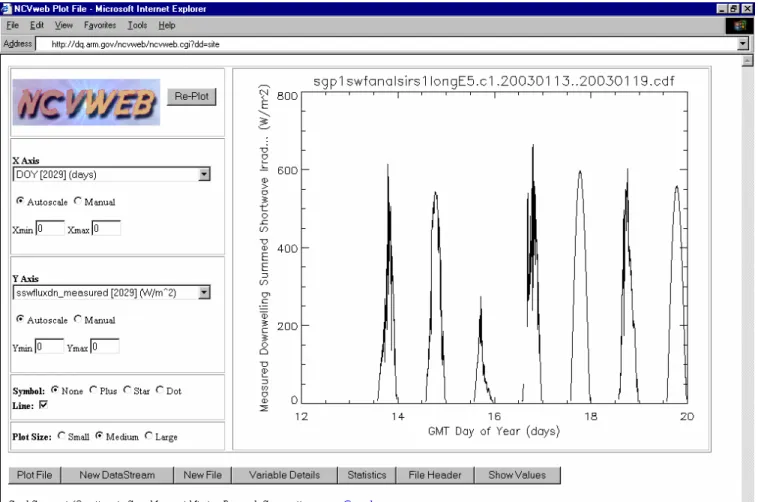The height and width of the screenshot is (502, 758).
Task: Choose the None symbol option
Action: point(55,390)
